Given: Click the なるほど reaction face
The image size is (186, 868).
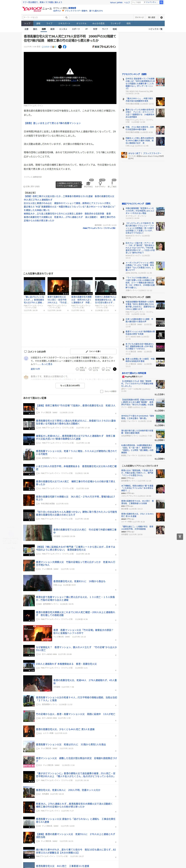Looking at the screenshot, I should (91, 369).
